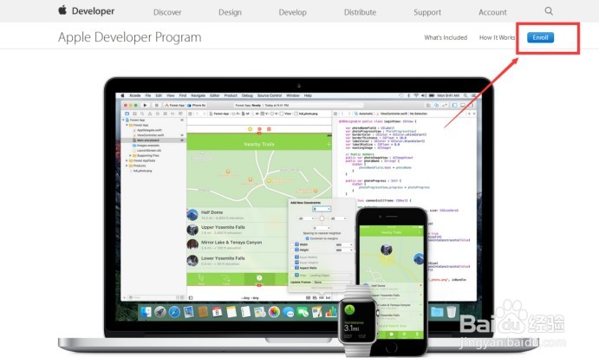Viewport: 599px width, 364px height.
Task: Click the MacBook hero image
Action: tap(299, 216)
